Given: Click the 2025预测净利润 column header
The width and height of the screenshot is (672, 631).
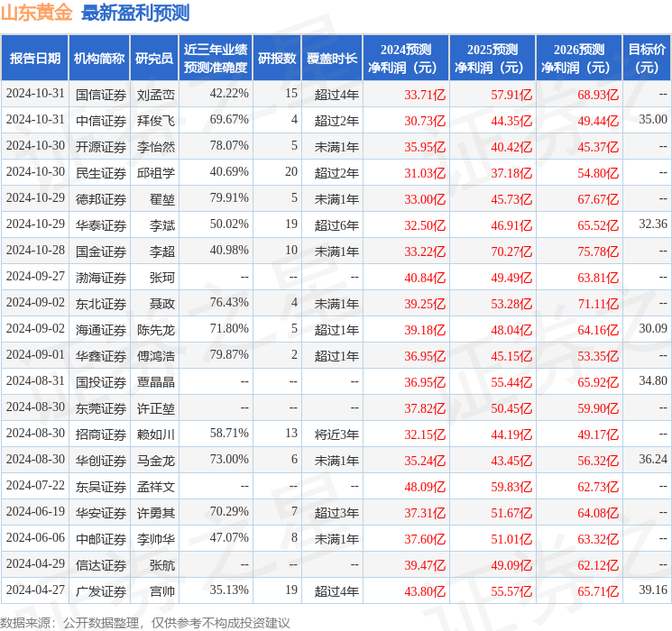Looking at the screenshot, I should click(x=492, y=58).
